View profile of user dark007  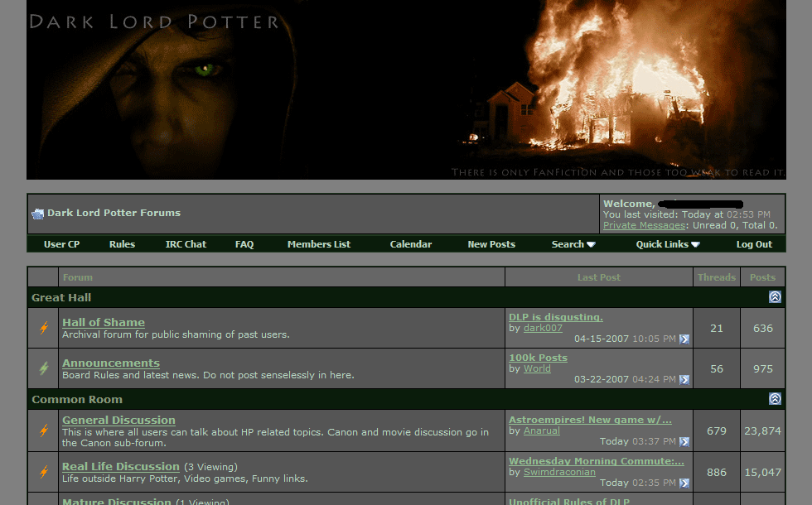[543, 328]
